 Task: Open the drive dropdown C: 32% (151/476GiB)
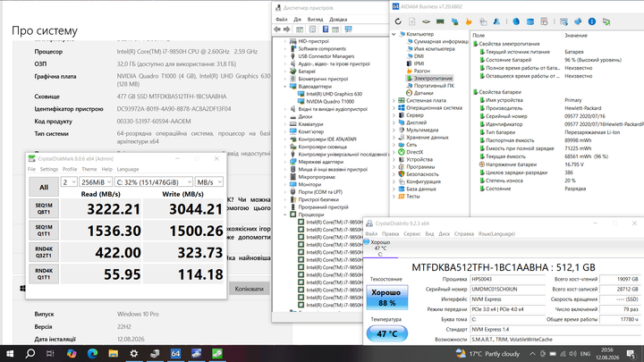154,181
